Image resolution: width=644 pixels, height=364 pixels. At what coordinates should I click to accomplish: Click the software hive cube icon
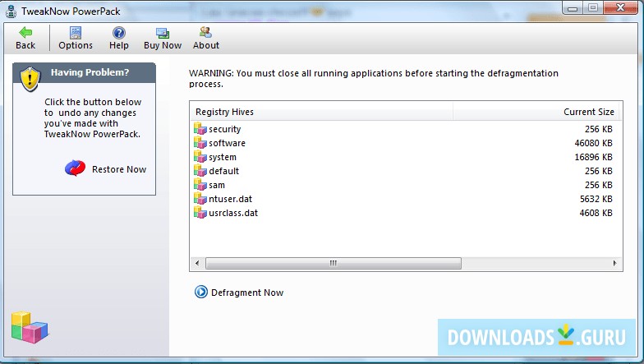point(200,143)
